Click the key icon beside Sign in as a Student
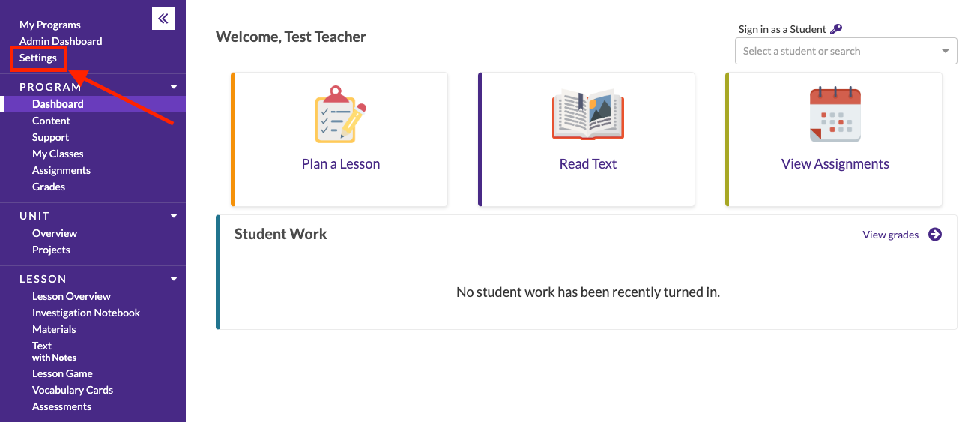Viewport: 980px width, 422px height. [836, 29]
